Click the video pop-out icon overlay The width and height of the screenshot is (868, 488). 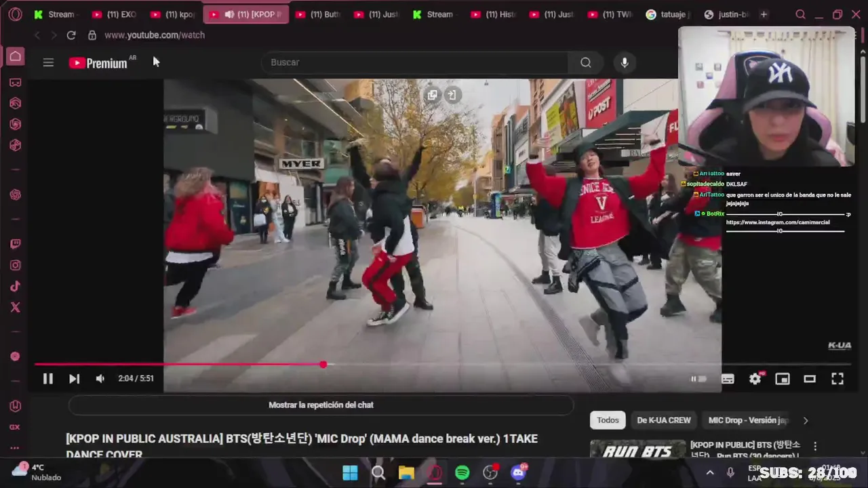[x=432, y=96]
